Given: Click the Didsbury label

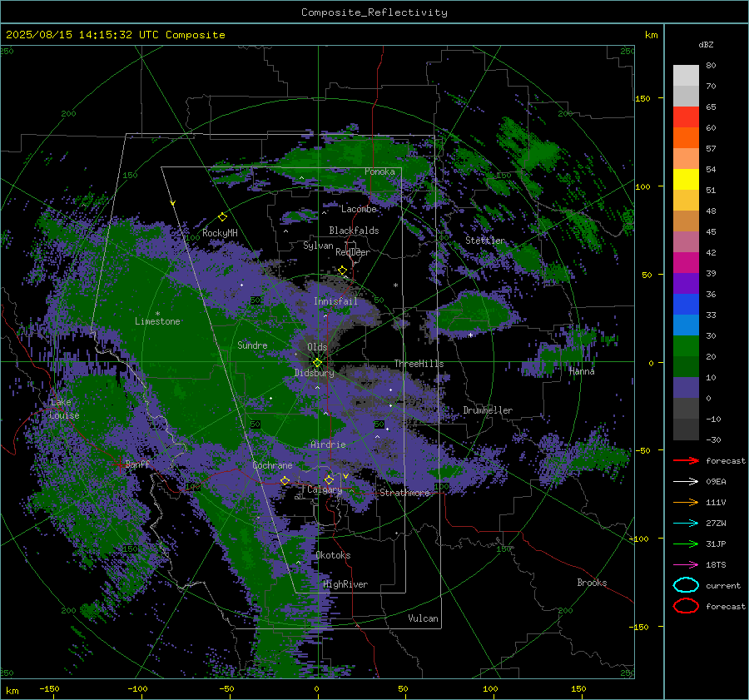Looking at the screenshot, I should tap(315, 373).
